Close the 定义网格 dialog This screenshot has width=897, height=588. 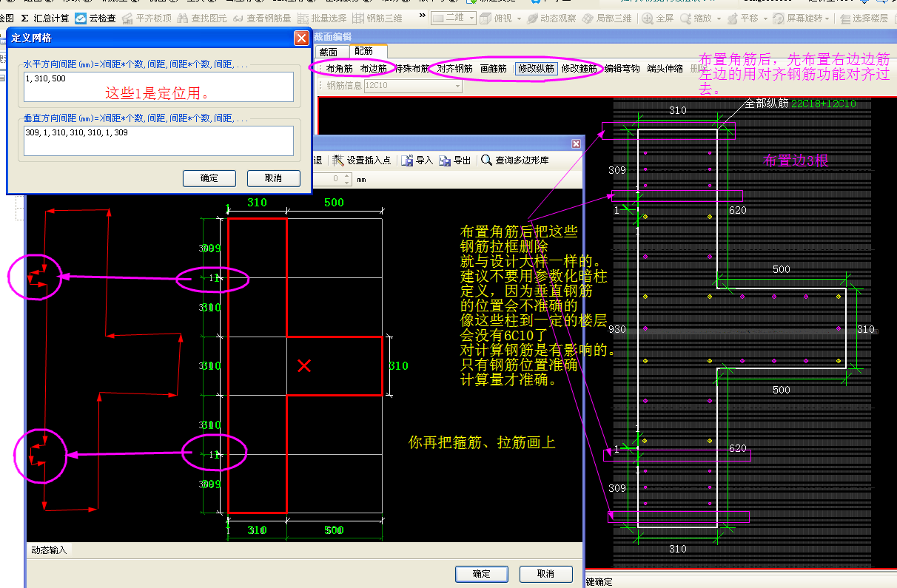(301, 38)
